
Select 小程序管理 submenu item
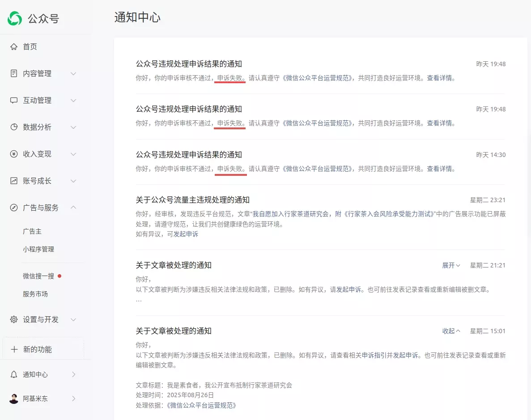38,249
